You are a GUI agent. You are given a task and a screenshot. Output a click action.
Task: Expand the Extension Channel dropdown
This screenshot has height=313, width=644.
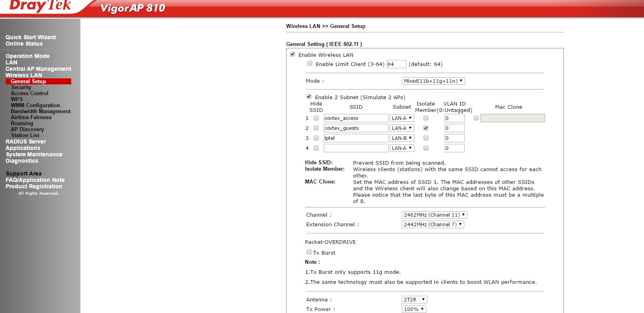pyautogui.click(x=433, y=225)
